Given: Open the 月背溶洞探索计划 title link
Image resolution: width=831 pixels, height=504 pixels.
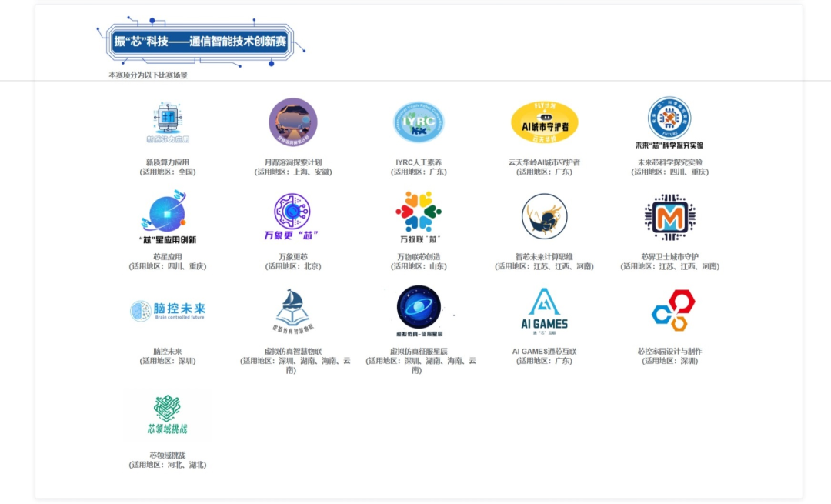Looking at the screenshot, I should (293, 162).
